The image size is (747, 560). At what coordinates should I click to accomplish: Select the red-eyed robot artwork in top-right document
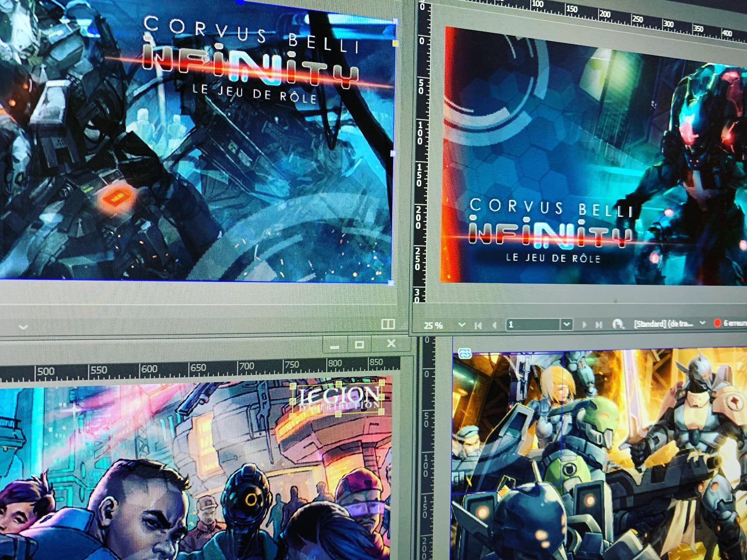[x=690, y=171]
